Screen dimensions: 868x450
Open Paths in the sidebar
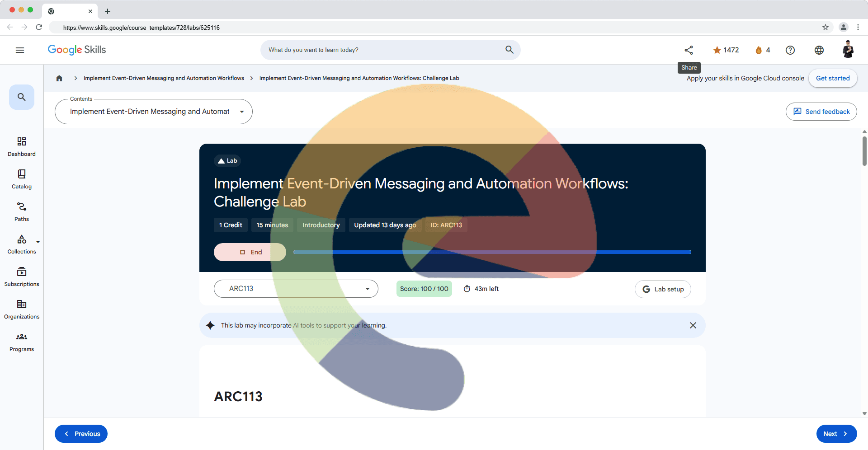22,212
